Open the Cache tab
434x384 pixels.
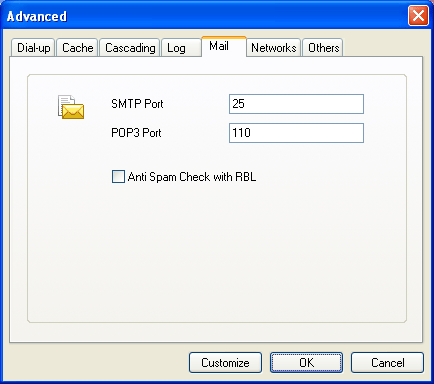point(77,48)
